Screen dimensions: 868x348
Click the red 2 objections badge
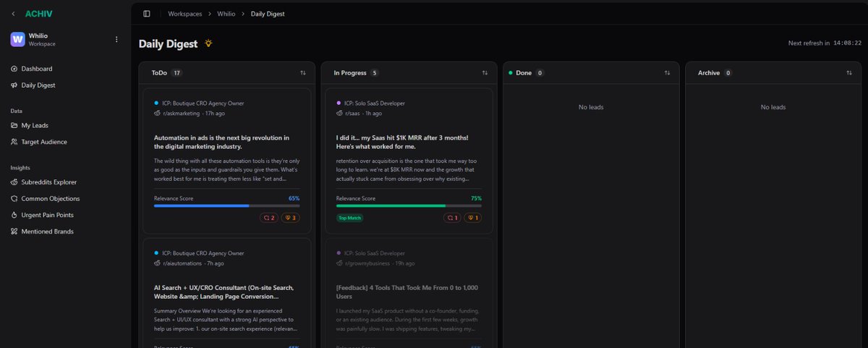click(x=269, y=218)
